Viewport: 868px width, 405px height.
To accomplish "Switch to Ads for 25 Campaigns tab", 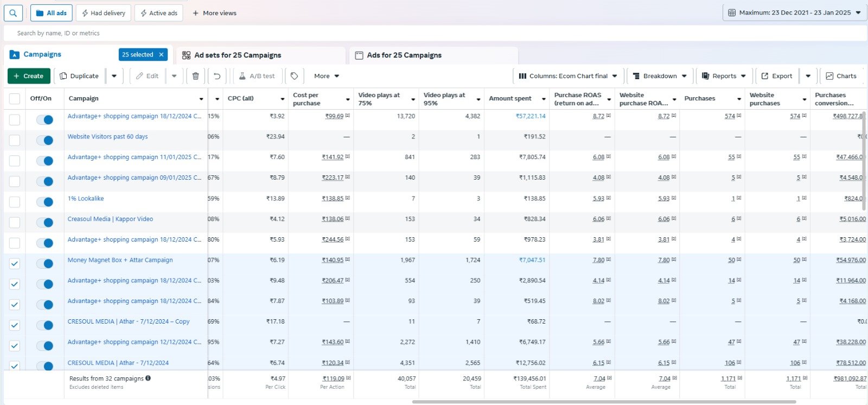I will [404, 55].
